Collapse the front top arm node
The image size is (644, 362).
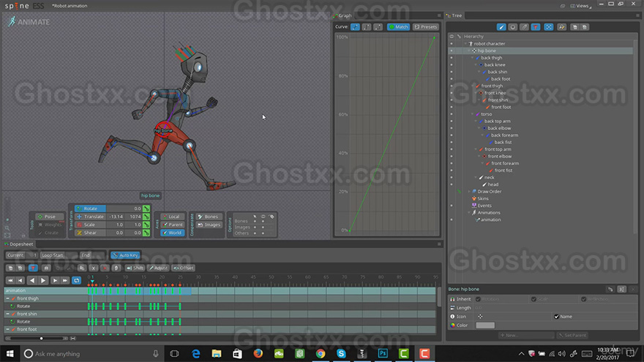click(x=476, y=149)
